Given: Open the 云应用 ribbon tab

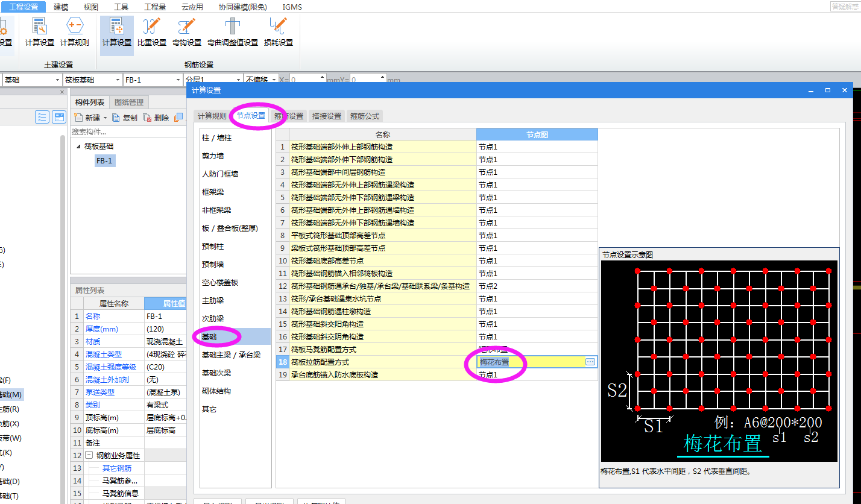Looking at the screenshot, I should [192, 7].
